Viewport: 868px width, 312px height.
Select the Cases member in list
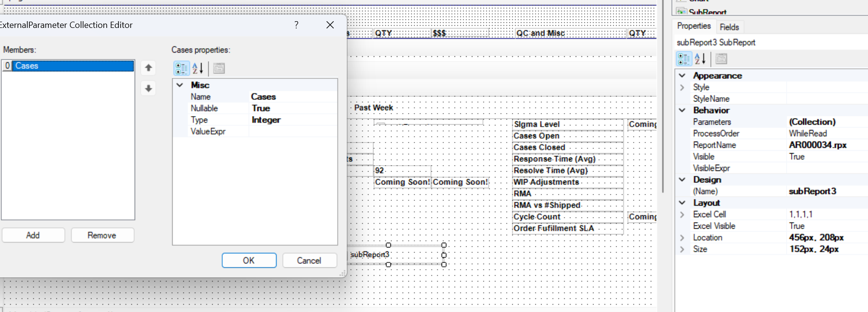click(x=68, y=65)
